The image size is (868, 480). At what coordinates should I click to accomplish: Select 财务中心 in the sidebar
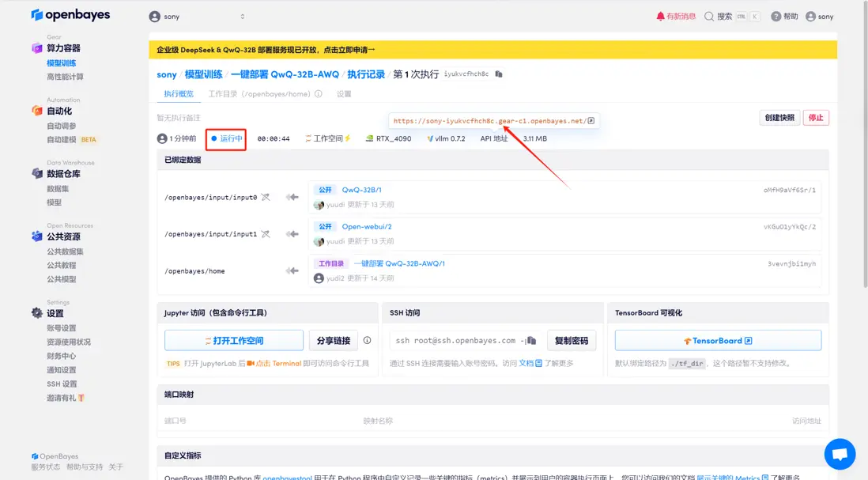click(62, 356)
